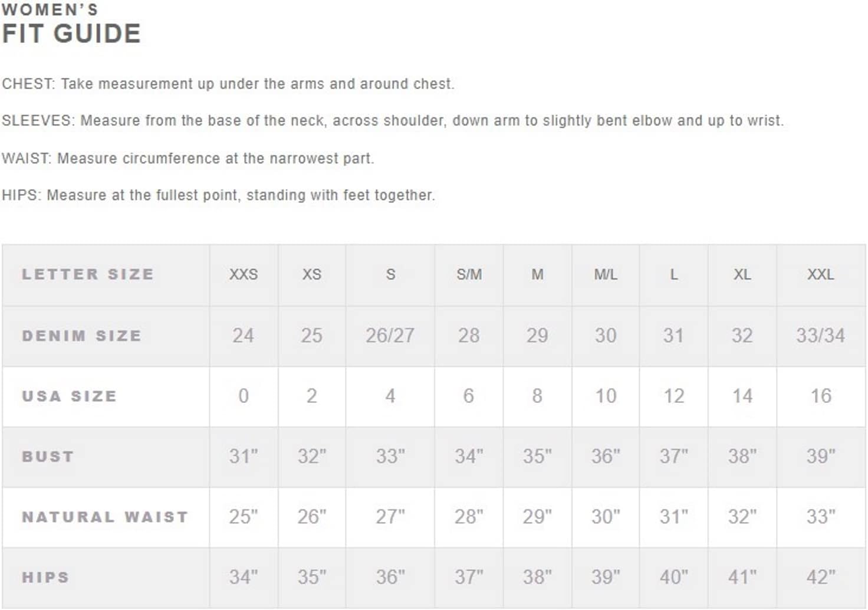Click the HIPS row label
868x610 pixels.
coord(45,577)
